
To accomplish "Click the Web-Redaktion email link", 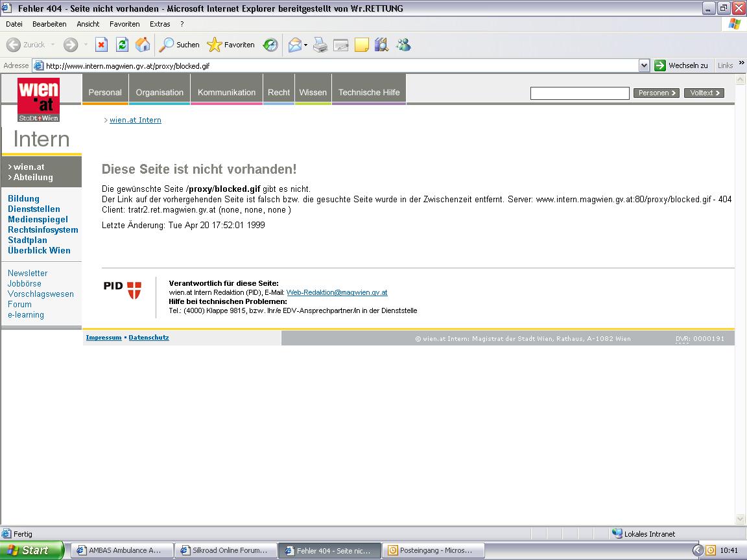I will (337, 292).
